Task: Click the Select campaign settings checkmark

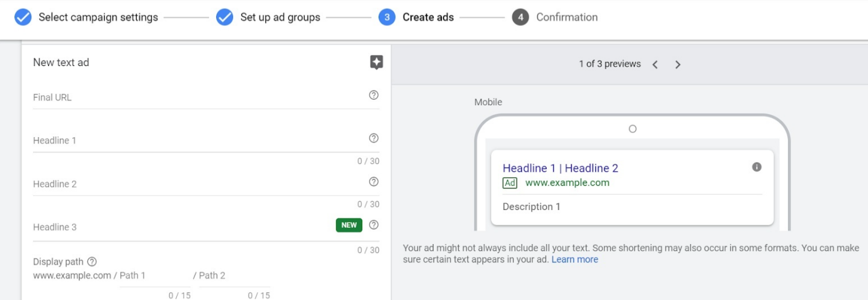Action: coord(23,17)
